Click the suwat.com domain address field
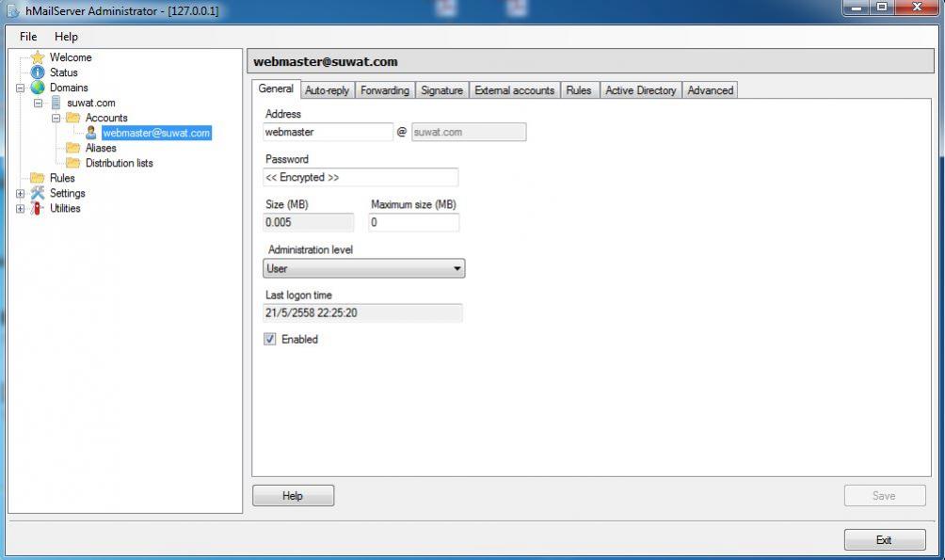 tap(469, 132)
